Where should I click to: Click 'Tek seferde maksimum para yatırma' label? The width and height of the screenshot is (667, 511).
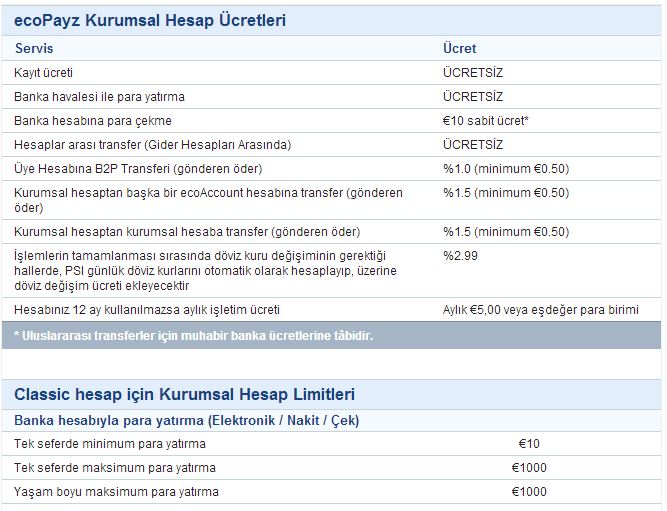coord(115,468)
